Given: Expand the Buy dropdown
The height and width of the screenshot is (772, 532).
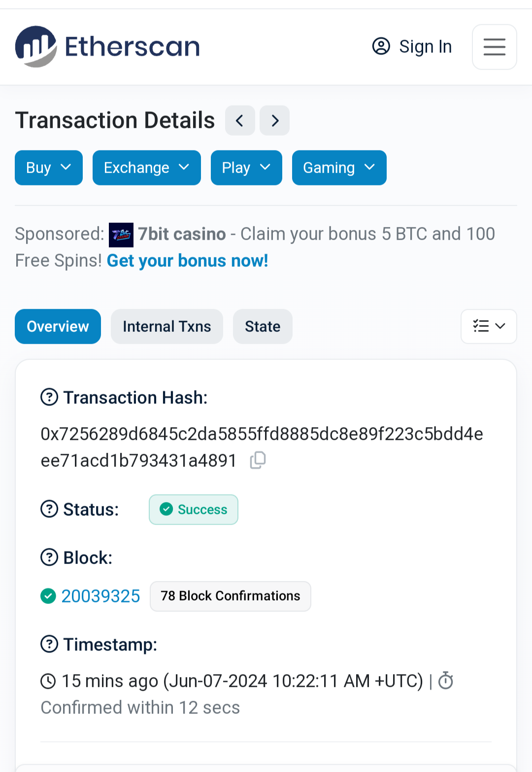Looking at the screenshot, I should point(49,168).
